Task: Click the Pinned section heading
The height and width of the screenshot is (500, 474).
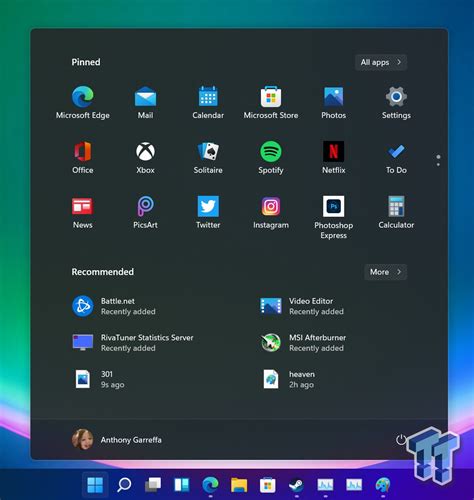Action: (x=86, y=62)
